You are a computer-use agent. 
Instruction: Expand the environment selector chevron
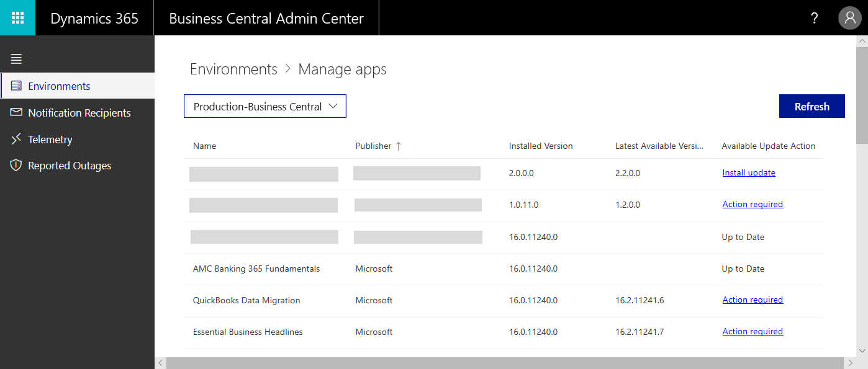335,106
